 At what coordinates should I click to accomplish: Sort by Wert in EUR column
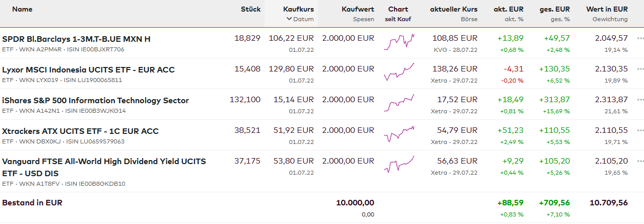(x=607, y=9)
